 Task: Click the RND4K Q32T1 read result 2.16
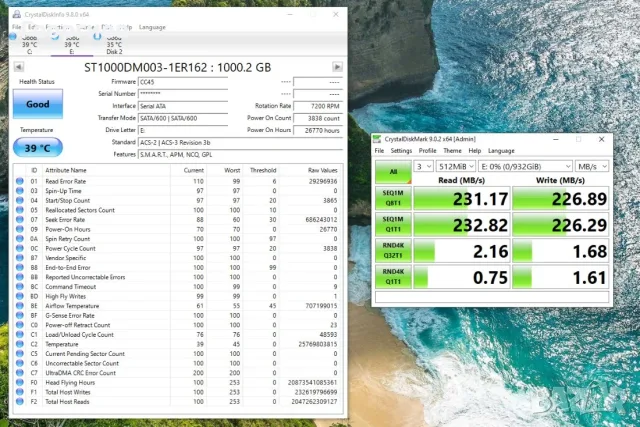pos(462,251)
